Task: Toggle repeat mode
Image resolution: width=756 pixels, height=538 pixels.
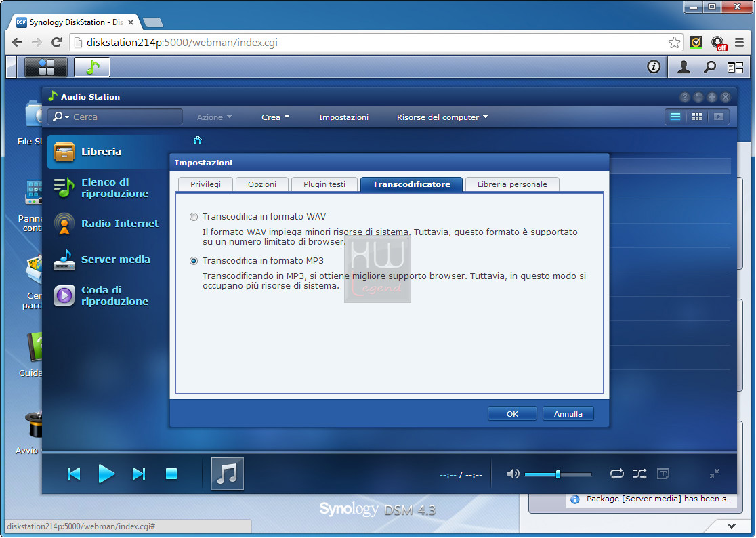Action: click(617, 474)
